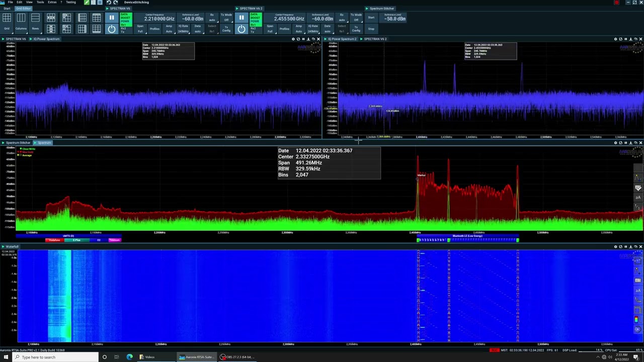Open Tx Config for SPECTRAN V6 2

(356, 29)
